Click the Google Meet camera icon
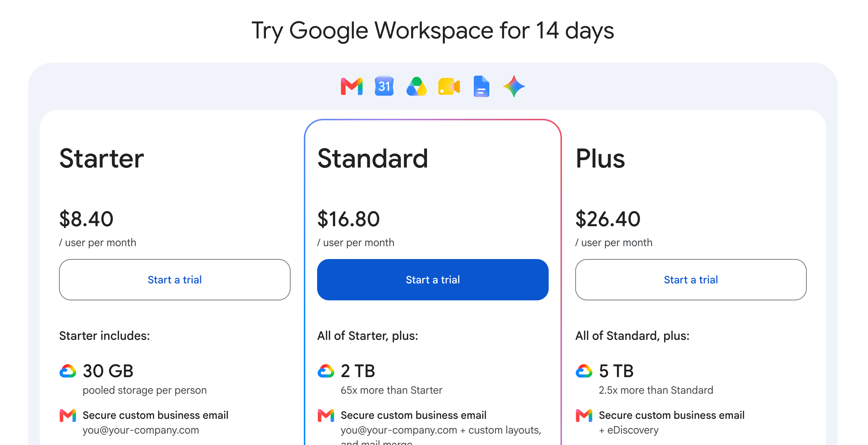 point(449,86)
